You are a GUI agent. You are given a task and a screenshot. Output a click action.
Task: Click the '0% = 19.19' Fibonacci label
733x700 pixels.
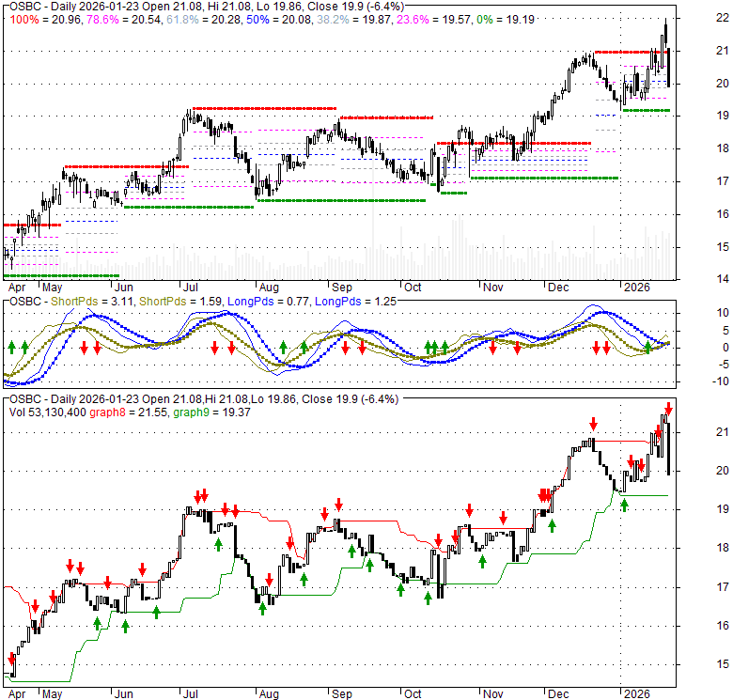(505, 20)
